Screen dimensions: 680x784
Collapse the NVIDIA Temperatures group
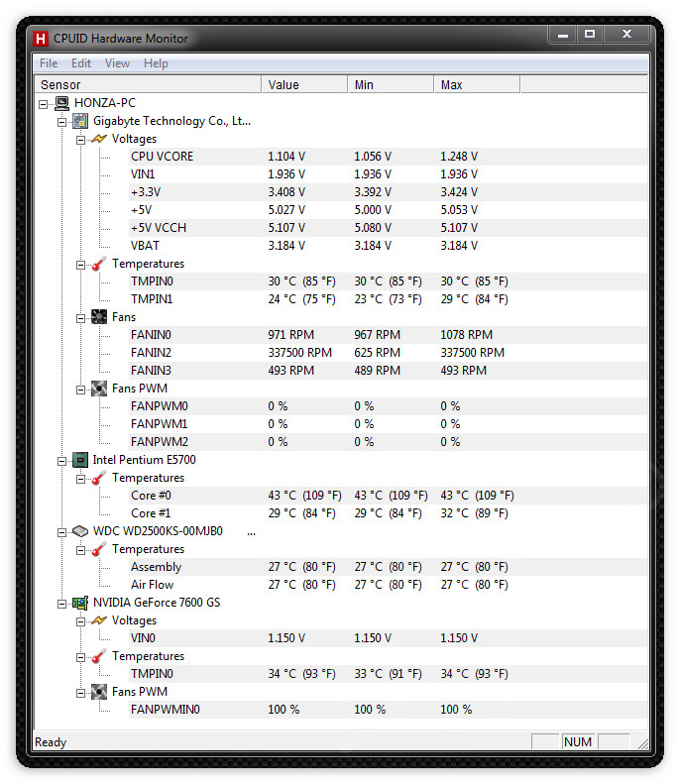80,657
